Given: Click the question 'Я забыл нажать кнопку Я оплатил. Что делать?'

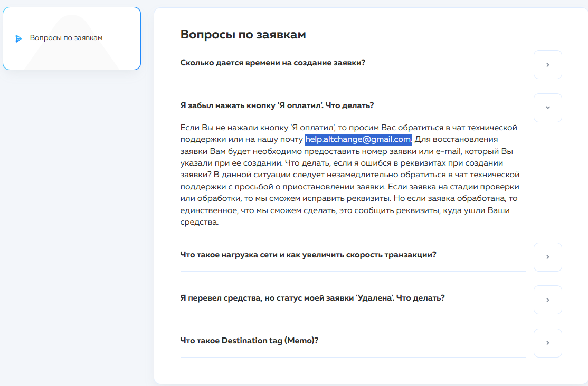Looking at the screenshot, I should (276, 104).
